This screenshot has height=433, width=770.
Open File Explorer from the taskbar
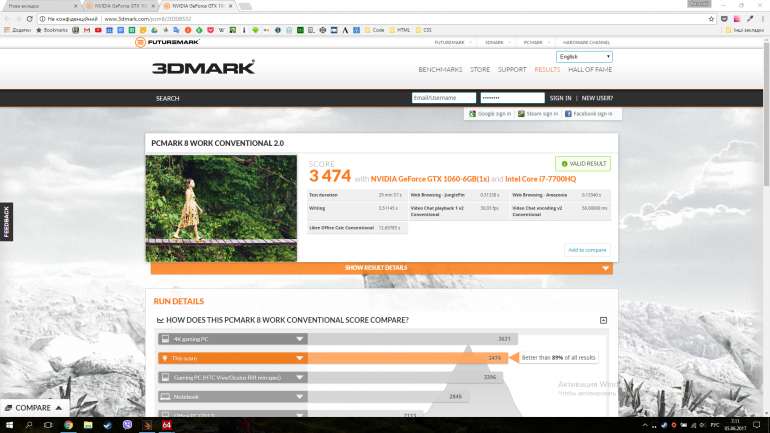tap(88, 425)
